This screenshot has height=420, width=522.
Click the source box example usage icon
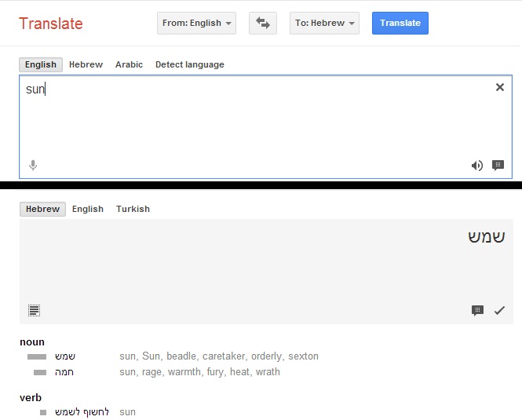pos(498,165)
